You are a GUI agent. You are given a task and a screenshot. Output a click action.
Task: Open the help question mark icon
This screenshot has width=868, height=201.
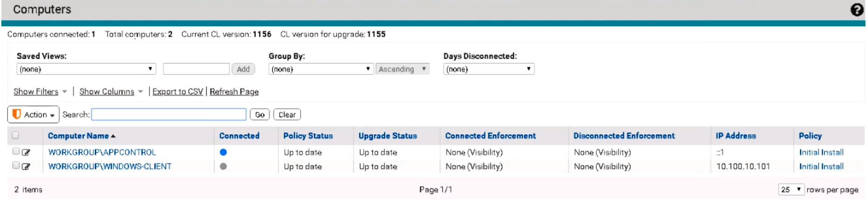click(x=856, y=10)
